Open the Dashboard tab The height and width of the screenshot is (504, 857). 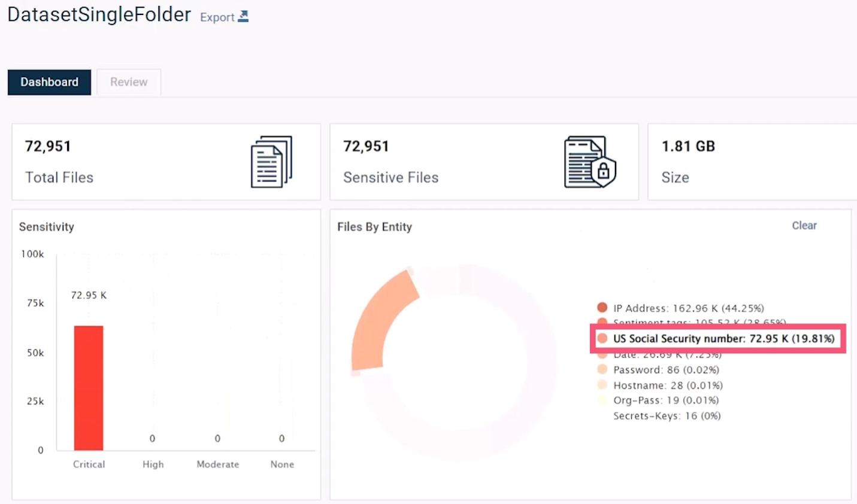(x=49, y=82)
